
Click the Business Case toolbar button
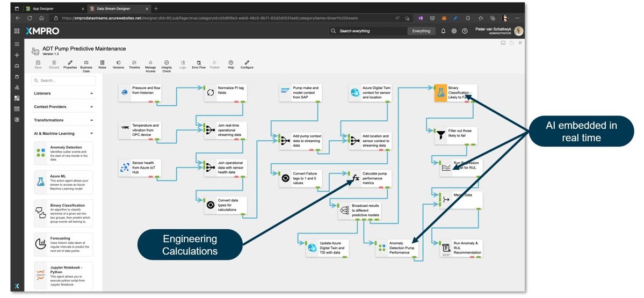[x=86, y=64]
